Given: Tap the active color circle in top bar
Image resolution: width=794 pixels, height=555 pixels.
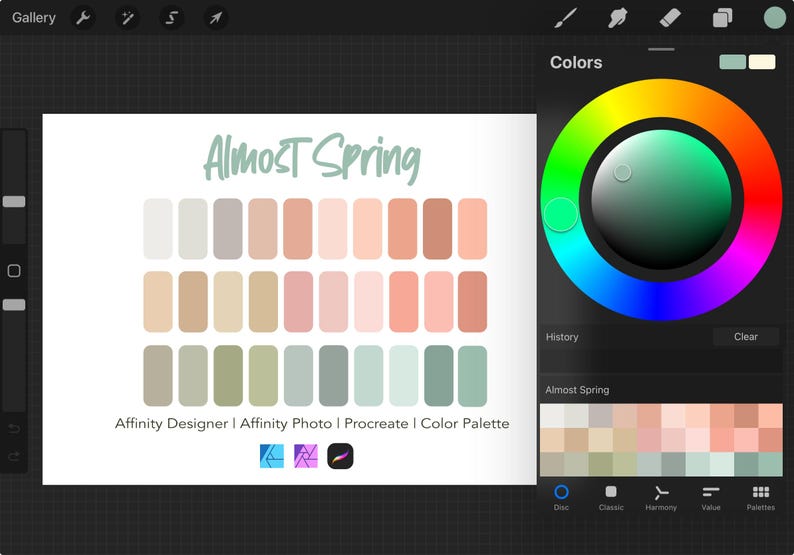Looking at the screenshot, I should pos(774,18).
